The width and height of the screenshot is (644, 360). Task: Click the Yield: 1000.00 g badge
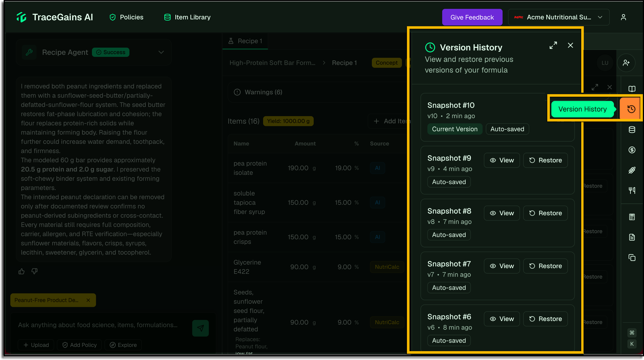pyautogui.click(x=288, y=121)
